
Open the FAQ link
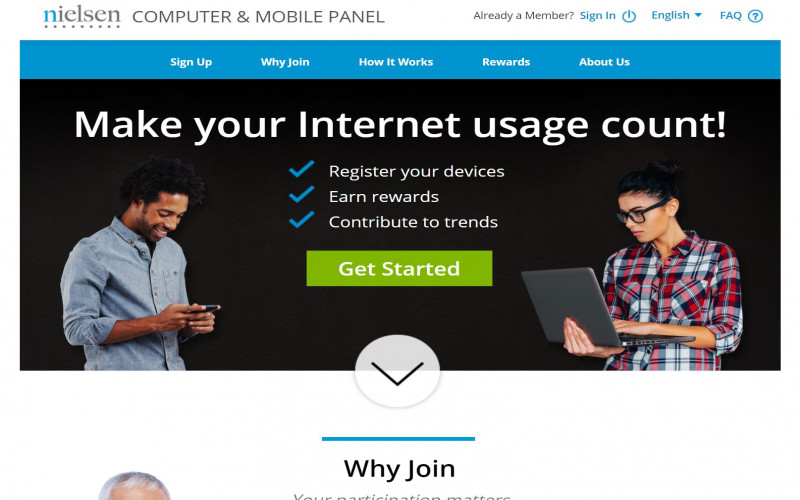731,16
